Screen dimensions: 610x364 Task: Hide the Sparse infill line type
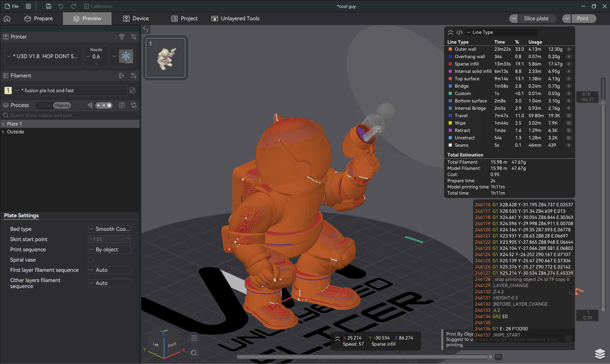point(569,64)
